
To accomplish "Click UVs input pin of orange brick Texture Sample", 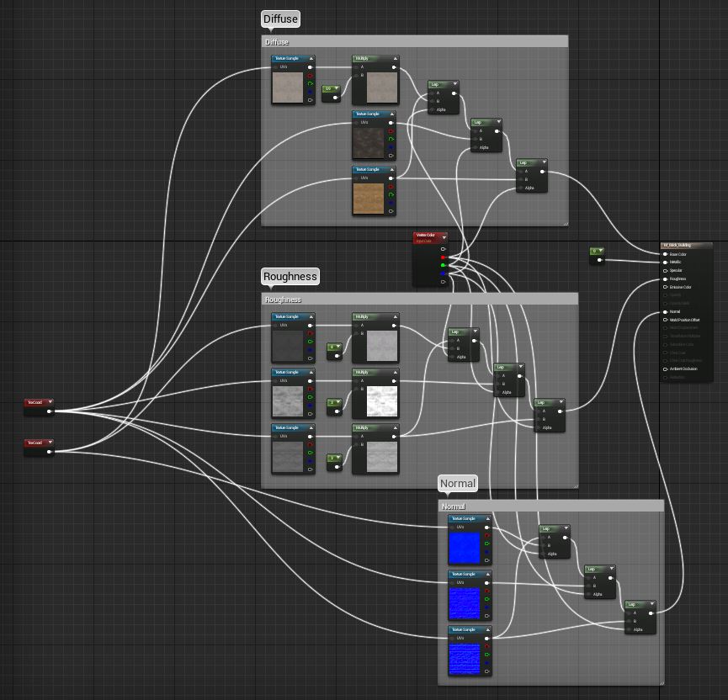I will point(357,178).
